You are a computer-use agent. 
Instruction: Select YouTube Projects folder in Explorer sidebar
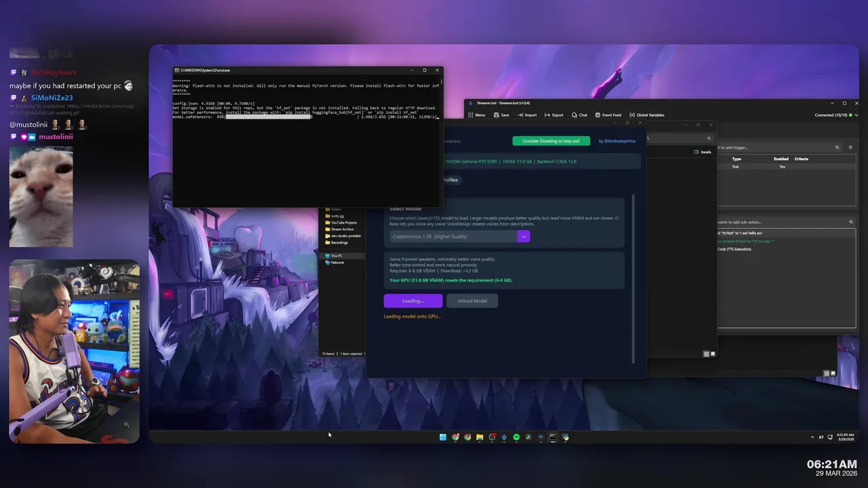[341, 222]
